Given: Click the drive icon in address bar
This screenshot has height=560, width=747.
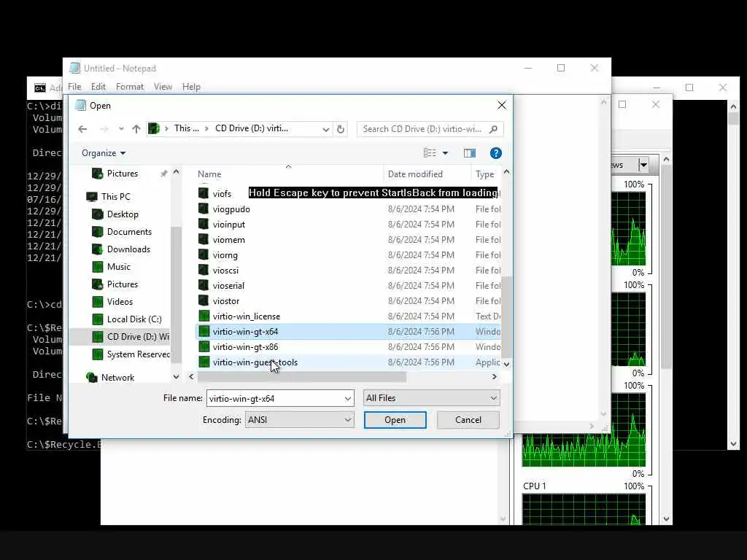Looking at the screenshot, I should [x=153, y=128].
